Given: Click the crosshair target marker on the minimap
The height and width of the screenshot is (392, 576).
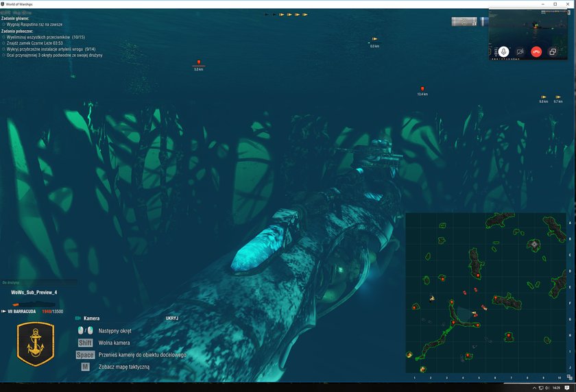Looking at the screenshot, I should click(x=534, y=244).
